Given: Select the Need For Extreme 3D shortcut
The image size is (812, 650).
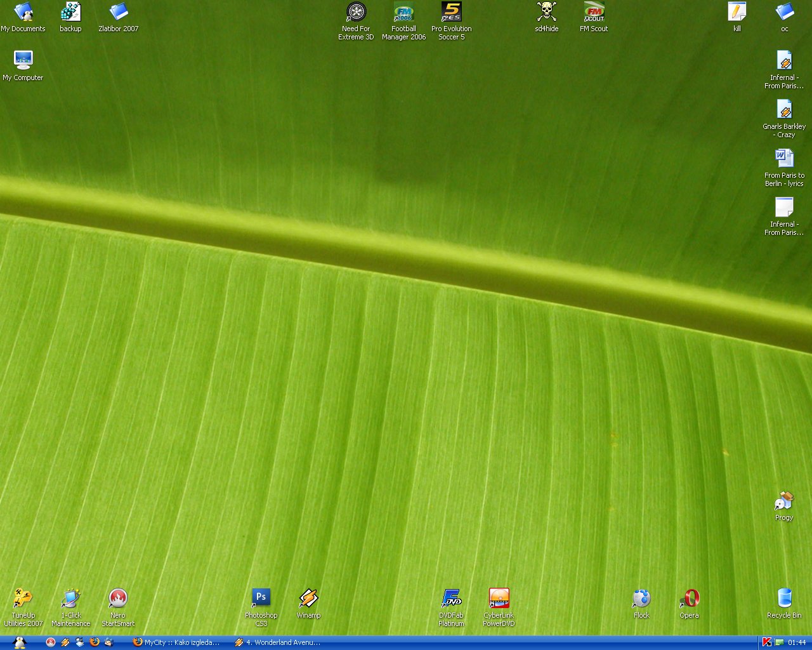Looking at the screenshot, I should pyautogui.click(x=356, y=12).
